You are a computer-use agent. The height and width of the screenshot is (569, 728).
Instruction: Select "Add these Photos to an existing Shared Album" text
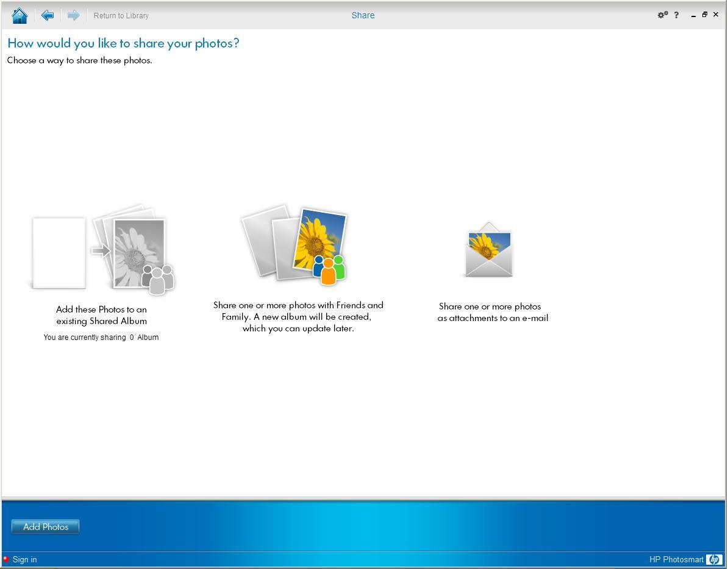[x=101, y=315]
